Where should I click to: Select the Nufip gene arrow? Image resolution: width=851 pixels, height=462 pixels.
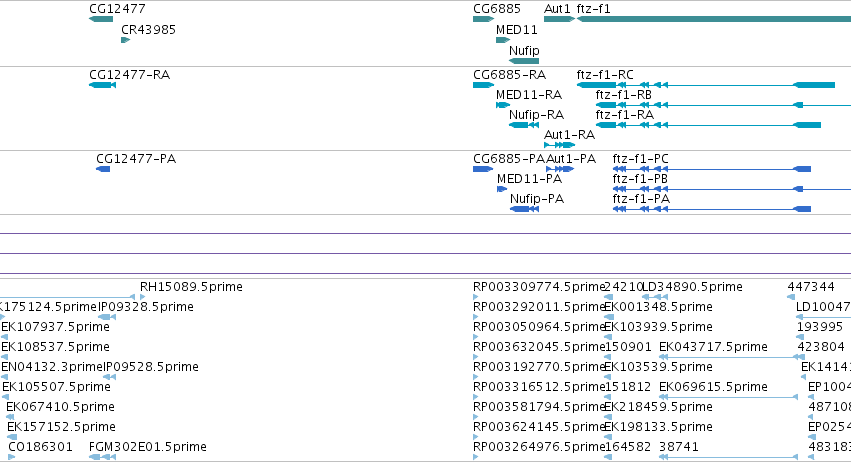(524, 61)
